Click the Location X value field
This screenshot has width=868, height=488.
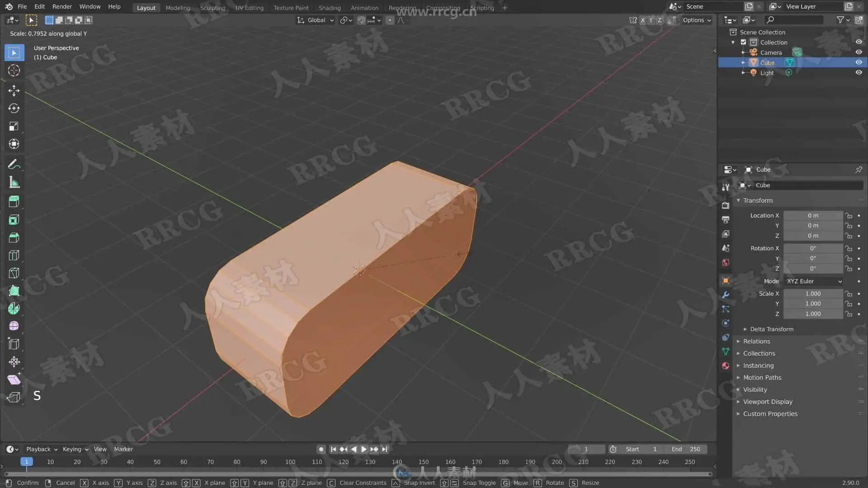(812, 216)
